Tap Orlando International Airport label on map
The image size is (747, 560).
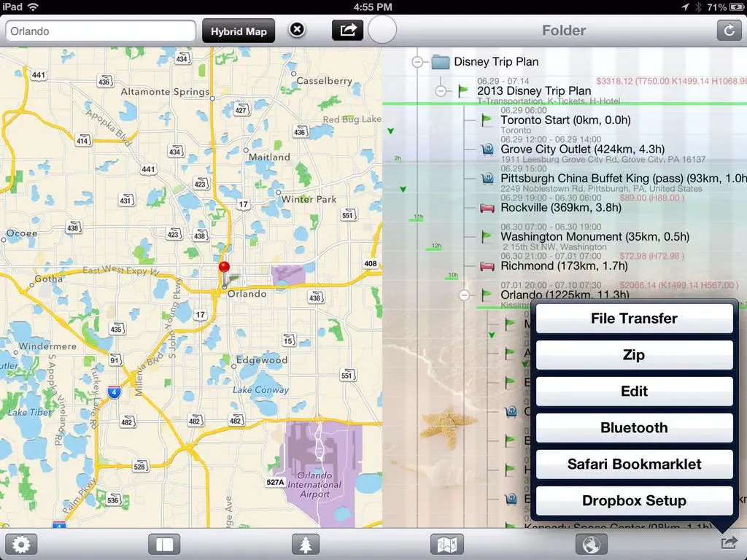click(x=314, y=485)
